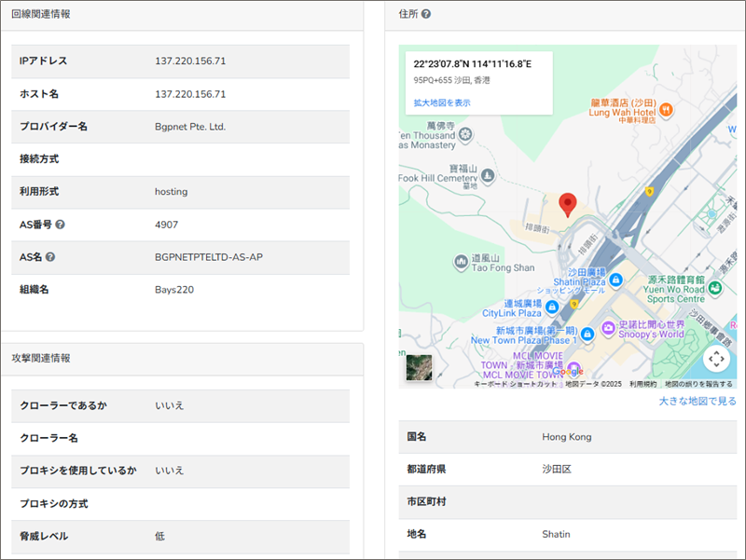Image resolution: width=746 pixels, height=560 pixels.
Task: Switch to satellite view via thumbnail
Action: point(420,369)
